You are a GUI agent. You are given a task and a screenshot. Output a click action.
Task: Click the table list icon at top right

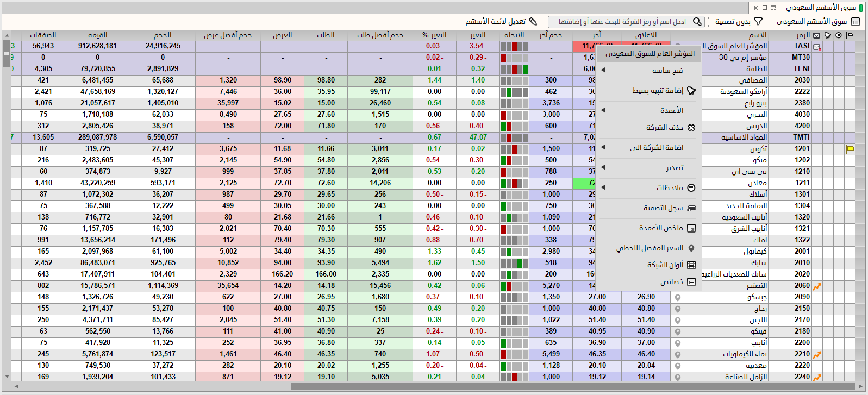(855, 22)
